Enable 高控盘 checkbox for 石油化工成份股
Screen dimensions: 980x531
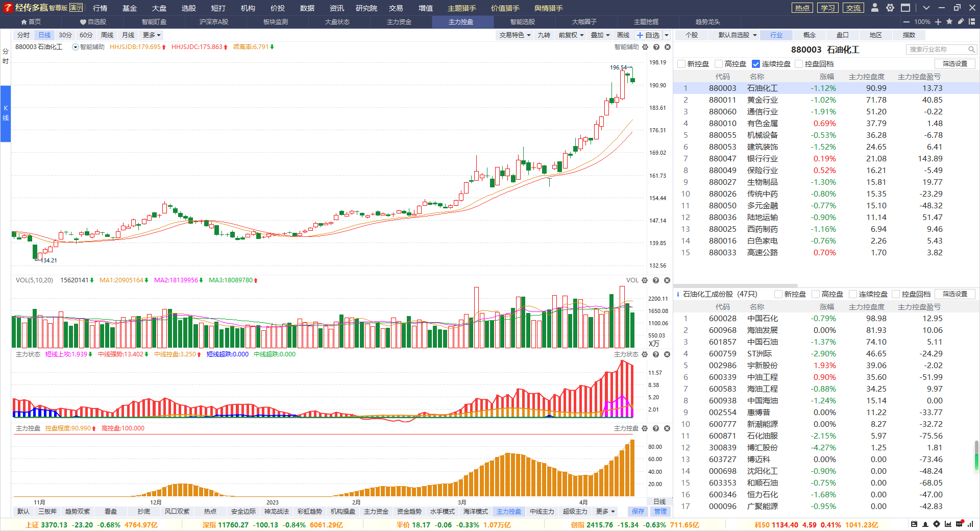click(x=816, y=294)
